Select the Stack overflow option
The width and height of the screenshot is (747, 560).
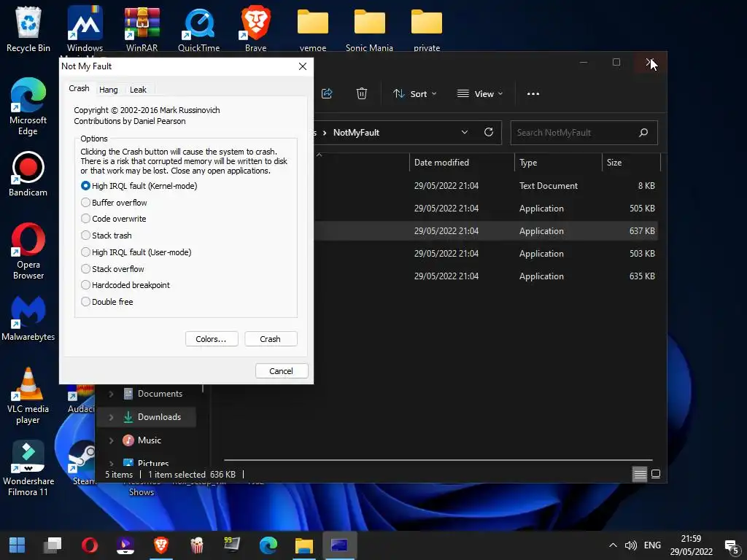coord(112,268)
